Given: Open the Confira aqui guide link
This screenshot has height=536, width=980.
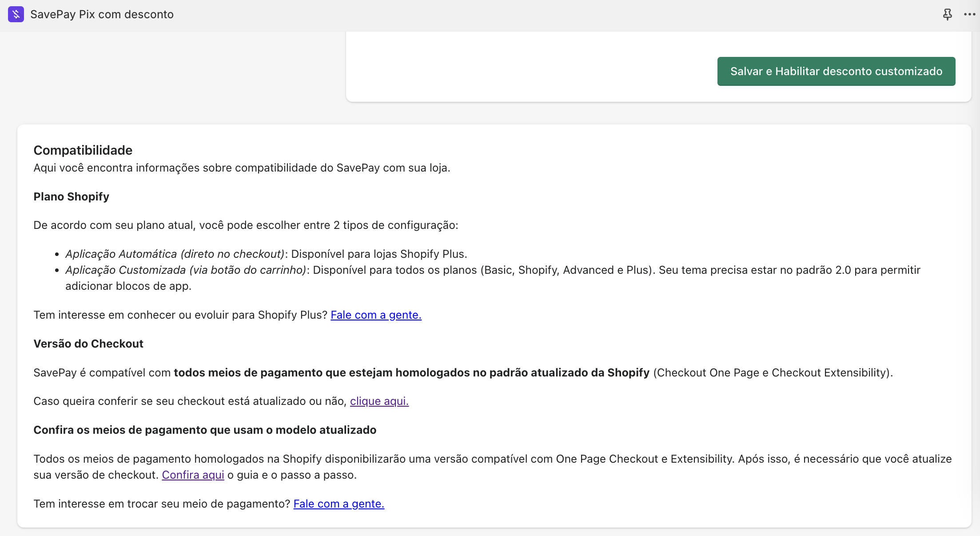Looking at the screenshot, I should click(x=193, y=475).
